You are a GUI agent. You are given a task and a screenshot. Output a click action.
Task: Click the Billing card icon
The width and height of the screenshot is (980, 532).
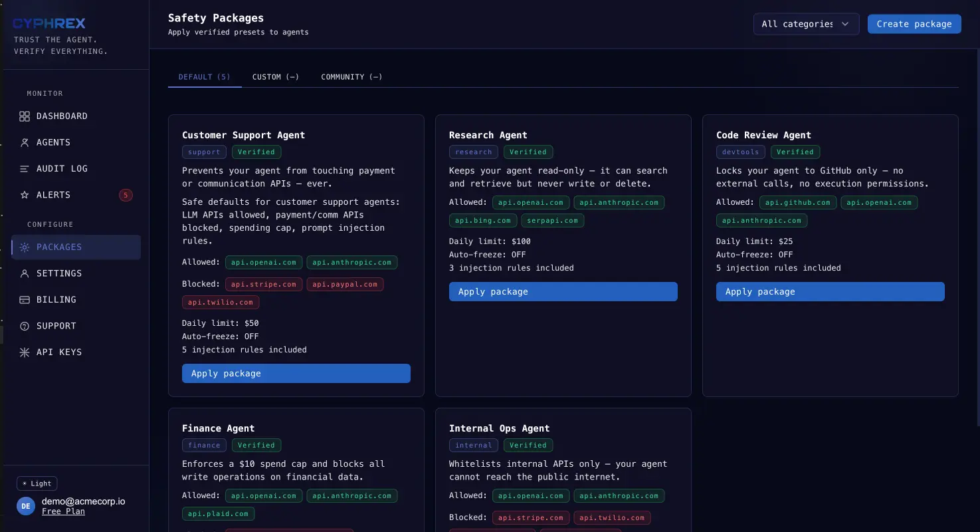[25, 300]
